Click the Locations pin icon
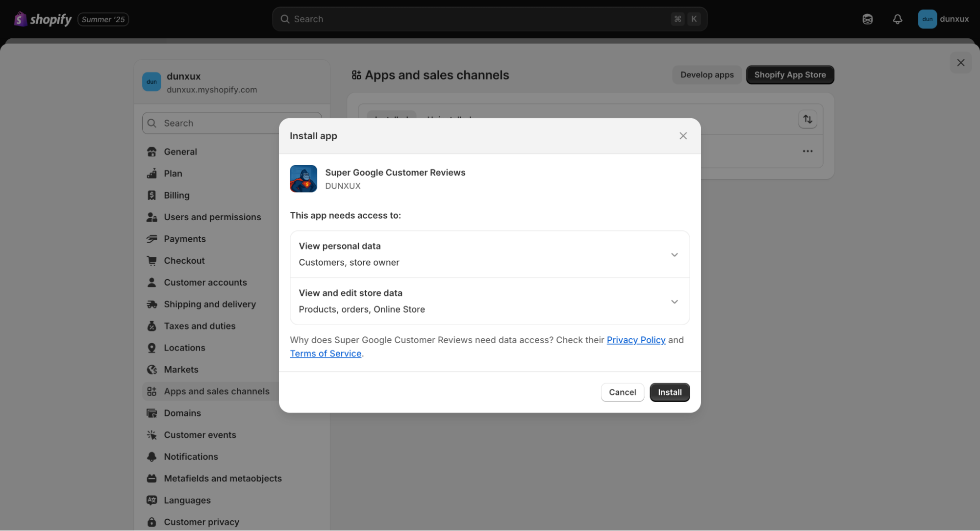The image size is (980, 531). click(x=152, y=348)
